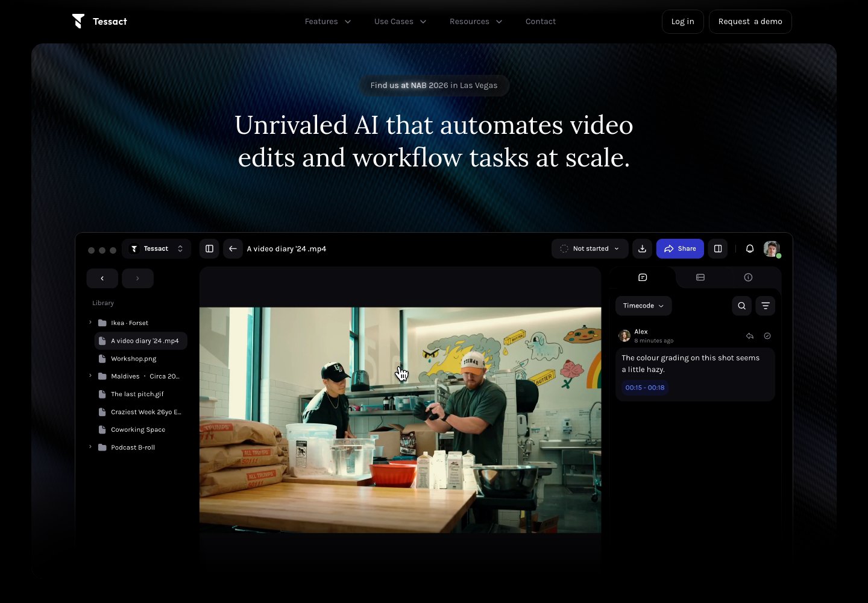
Task: Open the user profile avatar
Action: click(x=772, y=248)
